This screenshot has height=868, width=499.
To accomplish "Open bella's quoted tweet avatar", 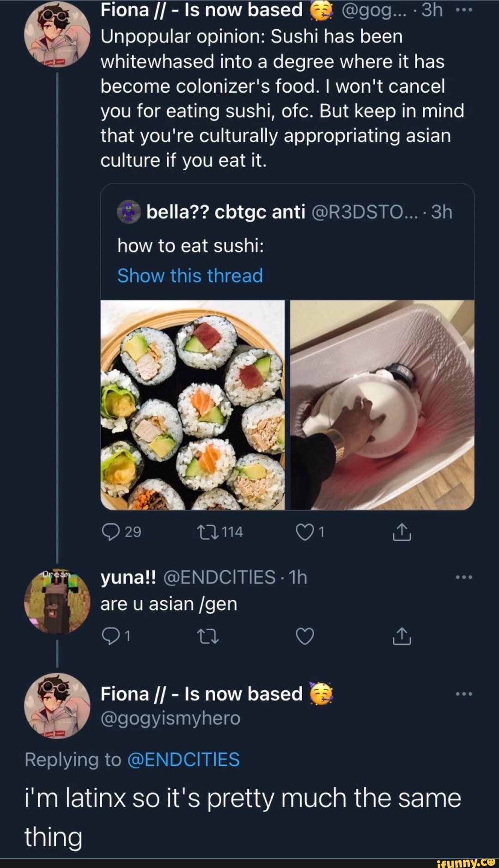I will [x=128, y=212].
